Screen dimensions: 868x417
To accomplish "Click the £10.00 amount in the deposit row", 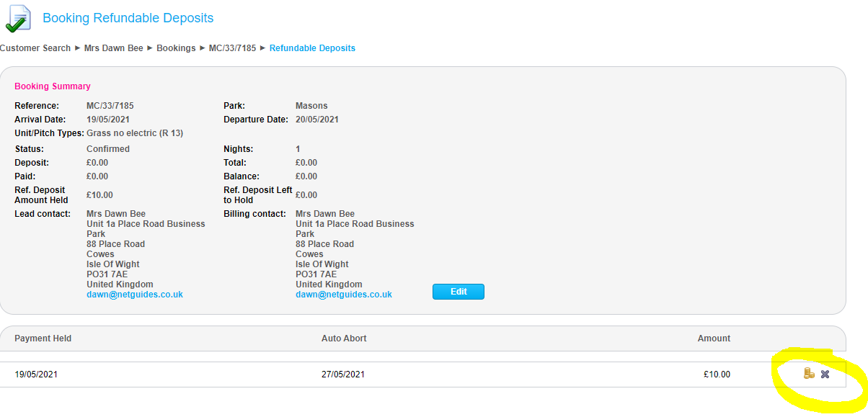I will 717,375.
